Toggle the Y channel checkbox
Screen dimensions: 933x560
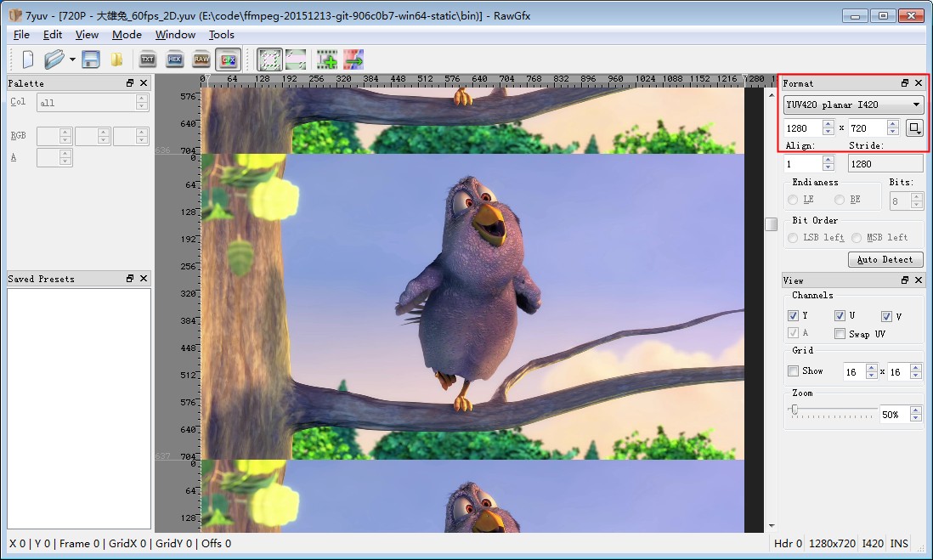click(793, 316)
